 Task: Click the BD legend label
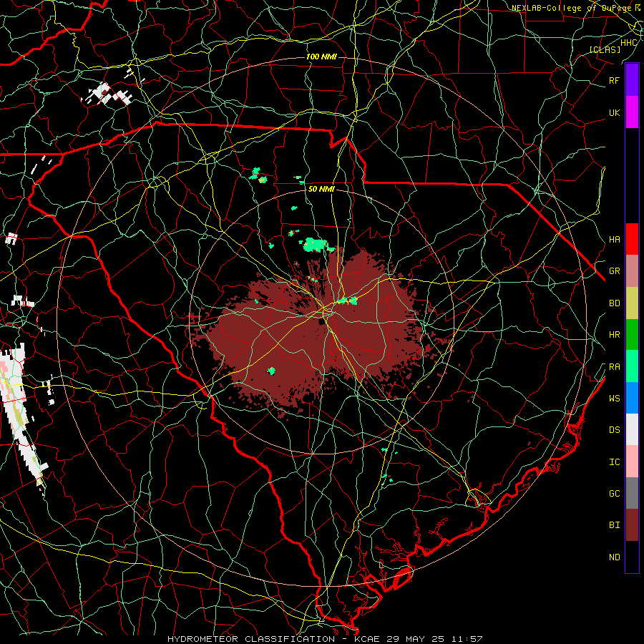(614, 303)
